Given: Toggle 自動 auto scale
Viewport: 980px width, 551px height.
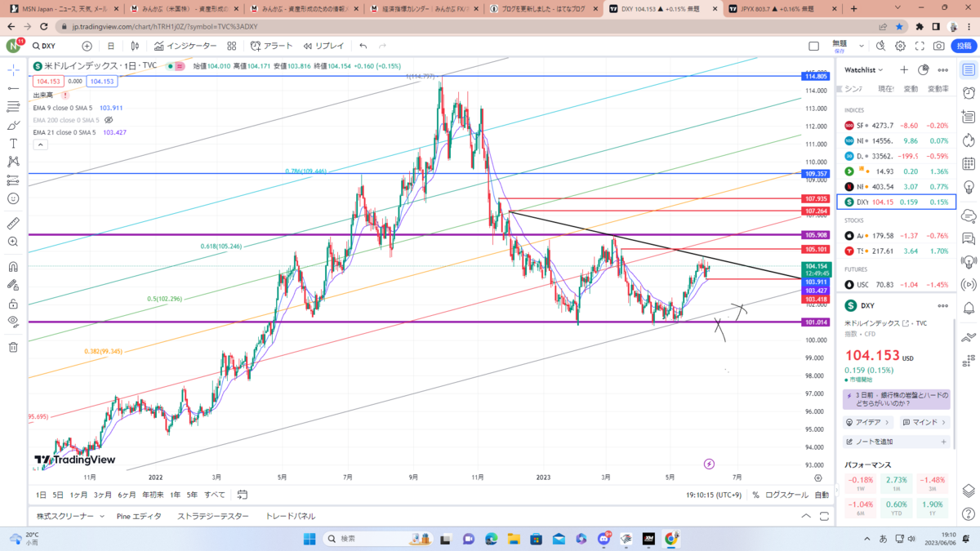Looking at the screenshot, I should (x=822, y=495).
